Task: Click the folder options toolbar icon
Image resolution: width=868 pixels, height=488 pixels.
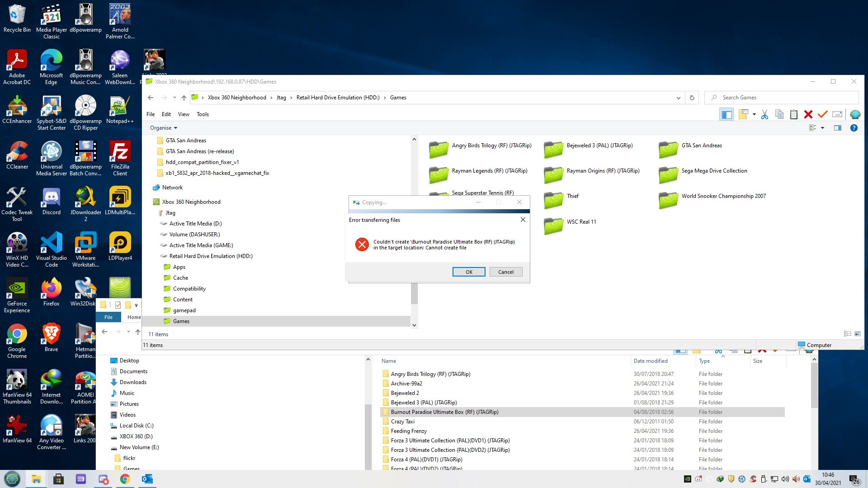Action: 743,115
